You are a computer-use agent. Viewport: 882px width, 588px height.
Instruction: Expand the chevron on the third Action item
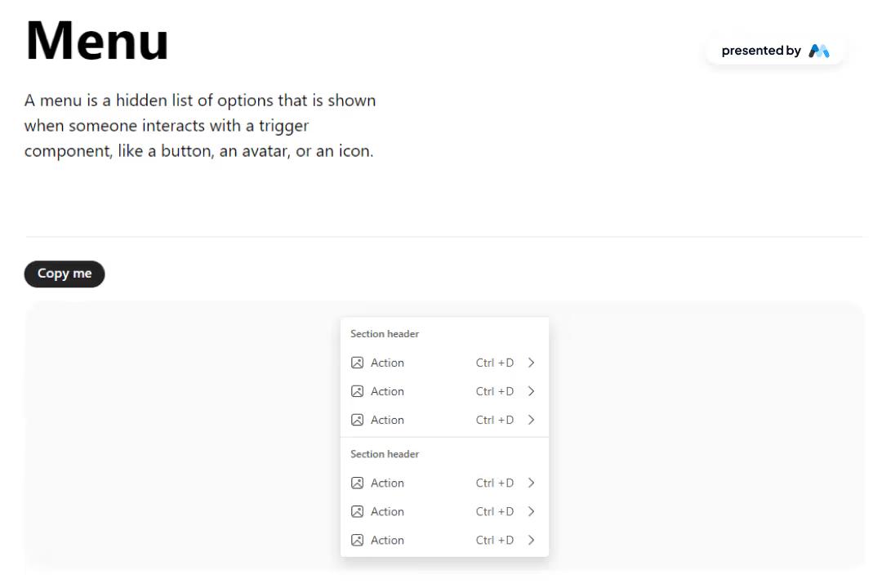coord(531,419)
